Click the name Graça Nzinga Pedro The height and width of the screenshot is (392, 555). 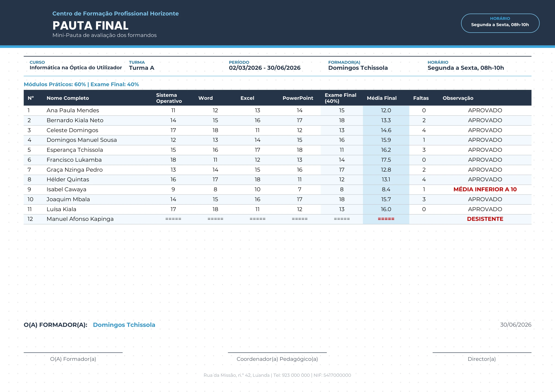(x=75, y=170)
